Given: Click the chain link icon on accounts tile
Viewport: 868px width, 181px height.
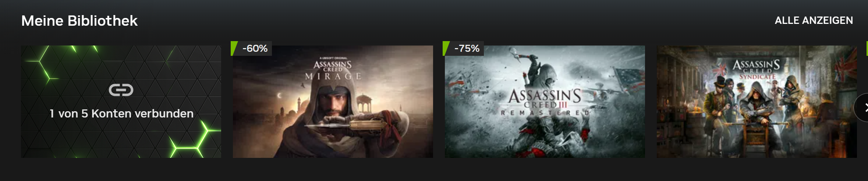Looking at the screenshot, I should [121, 90].
